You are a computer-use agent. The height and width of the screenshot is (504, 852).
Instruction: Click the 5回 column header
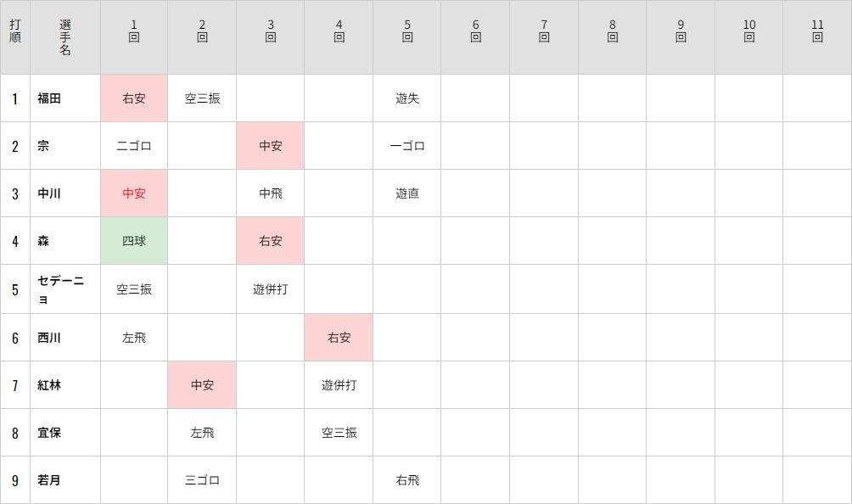coord(407,31)
